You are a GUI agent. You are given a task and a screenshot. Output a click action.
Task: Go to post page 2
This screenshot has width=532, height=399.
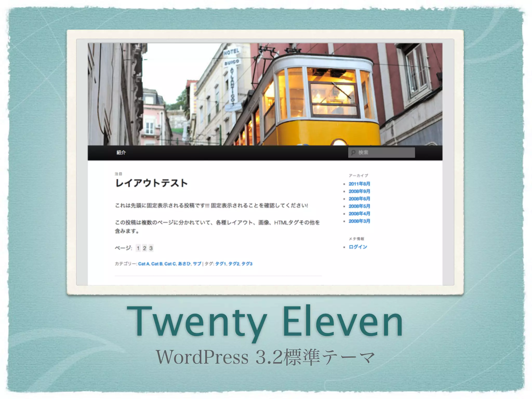[145, 248]
